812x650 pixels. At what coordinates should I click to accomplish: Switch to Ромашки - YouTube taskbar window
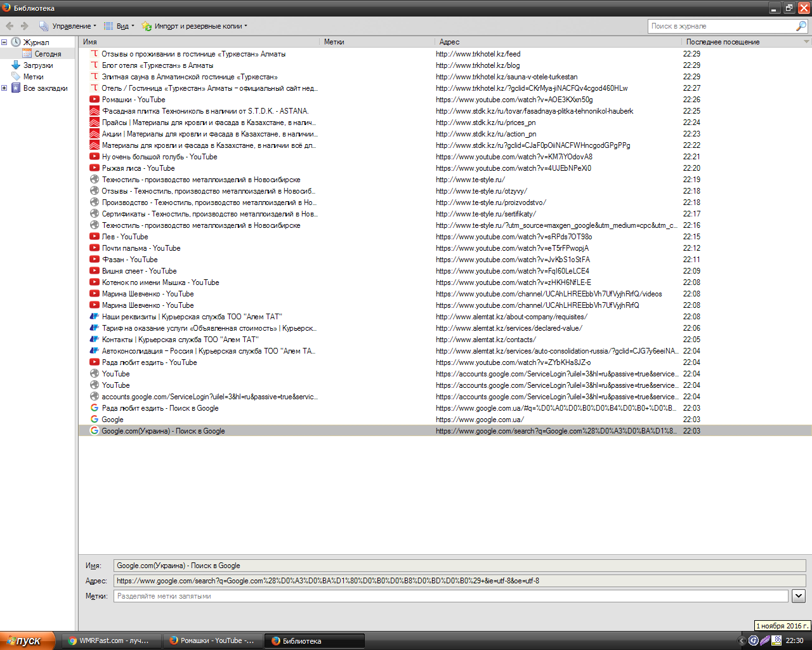(213, 641)
